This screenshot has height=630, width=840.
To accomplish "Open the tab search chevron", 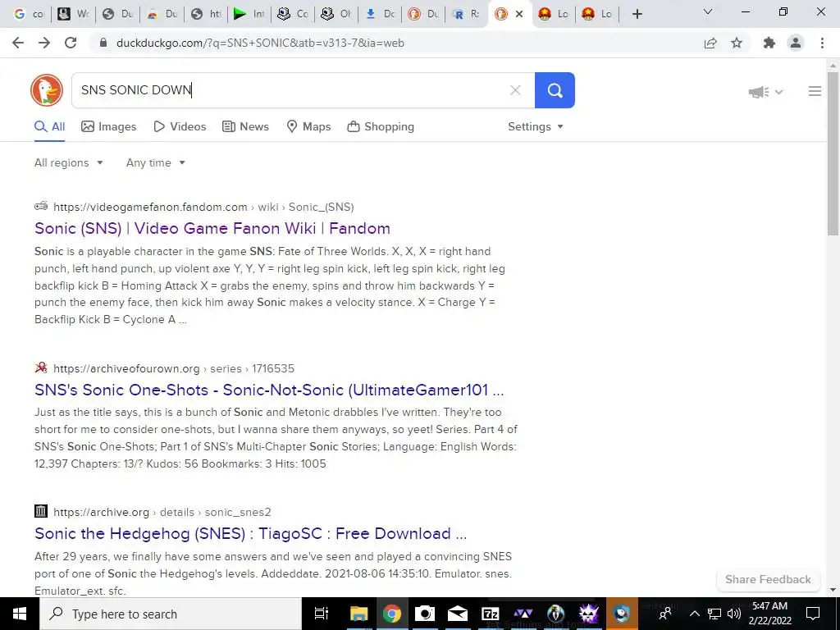I will pyautogui.click(x=708, y=11).
